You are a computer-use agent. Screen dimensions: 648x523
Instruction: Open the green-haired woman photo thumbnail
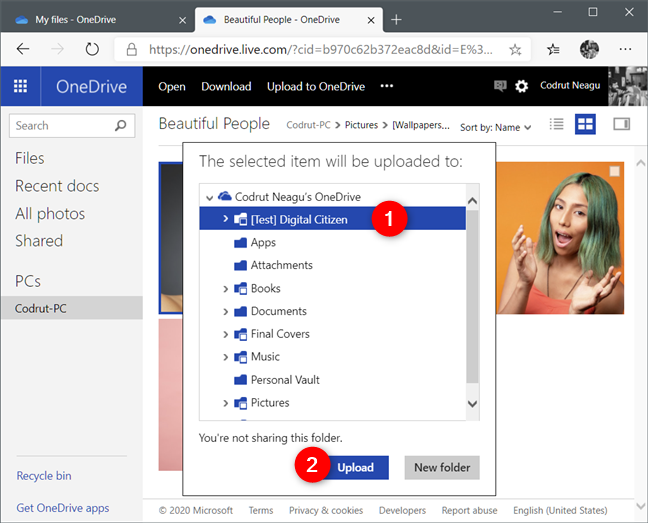click(x=560, y=238)
